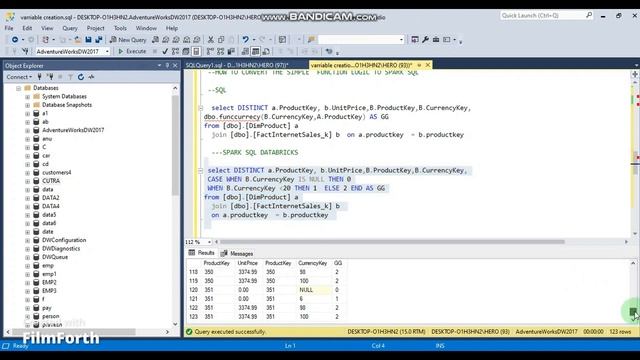Open a Database Engine Query
This screenshot has height=360, width=640.
click(x=156, y=40)
